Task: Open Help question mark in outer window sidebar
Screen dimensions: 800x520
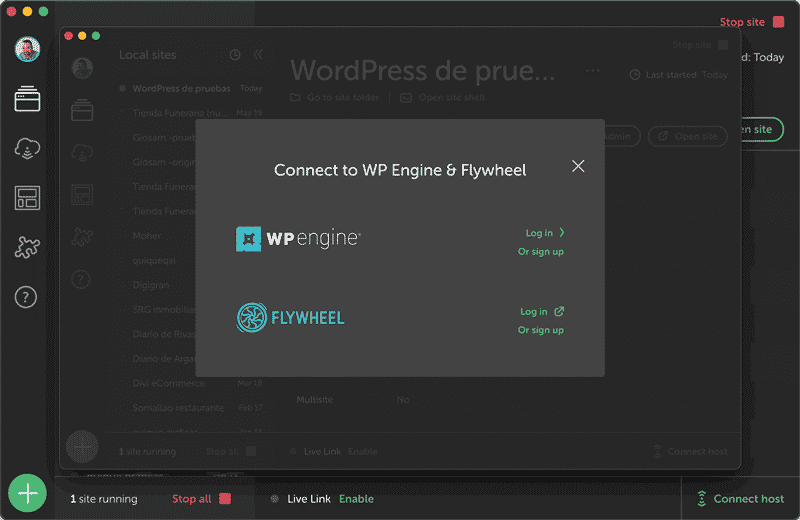Action: coord(26,297)
